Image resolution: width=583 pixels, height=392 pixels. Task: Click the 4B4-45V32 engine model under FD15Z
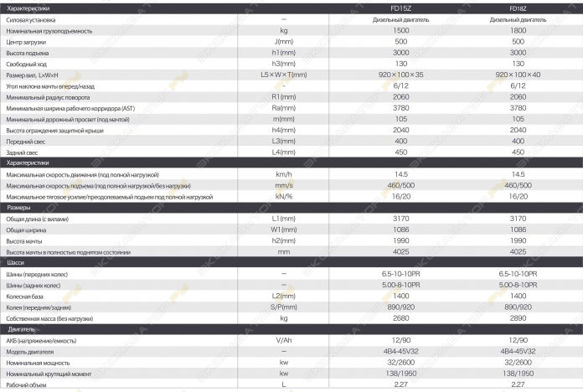point(400,351)
